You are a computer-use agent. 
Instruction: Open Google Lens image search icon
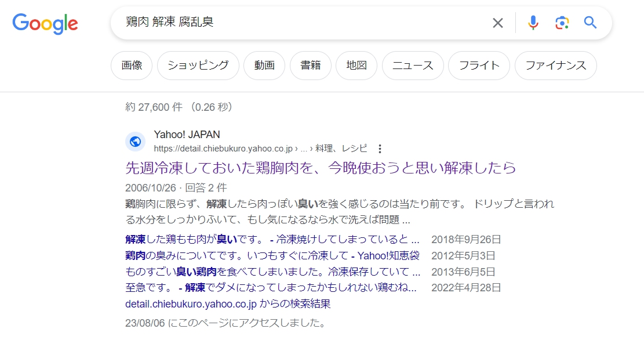pos(562,23)
